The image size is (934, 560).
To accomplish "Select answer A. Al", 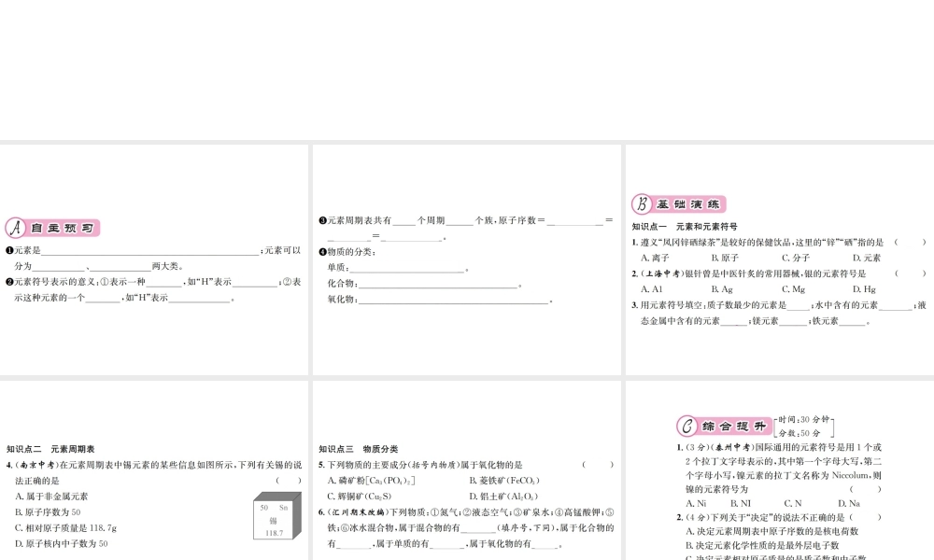I will pos(652,289).
